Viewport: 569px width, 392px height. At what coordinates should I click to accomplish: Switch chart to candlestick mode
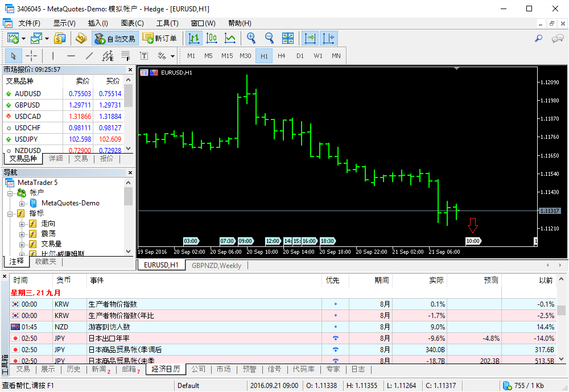click(x=212, y=38)
